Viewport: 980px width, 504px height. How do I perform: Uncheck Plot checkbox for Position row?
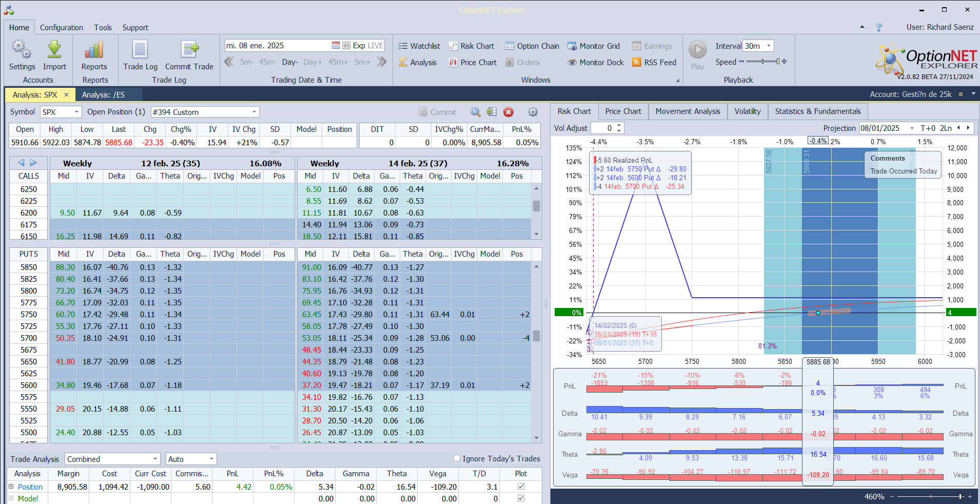click(x=521, y=487)
